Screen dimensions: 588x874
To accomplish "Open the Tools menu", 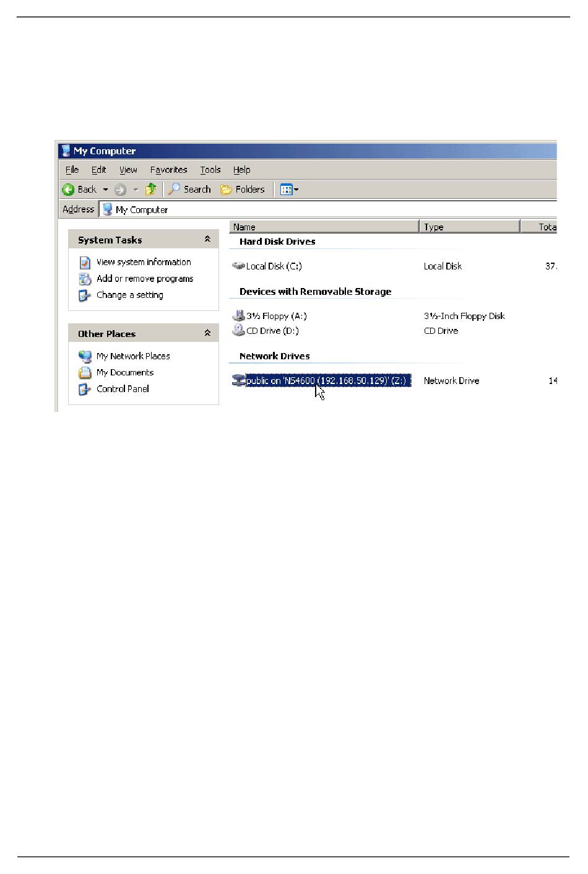I will pos(210,170).
